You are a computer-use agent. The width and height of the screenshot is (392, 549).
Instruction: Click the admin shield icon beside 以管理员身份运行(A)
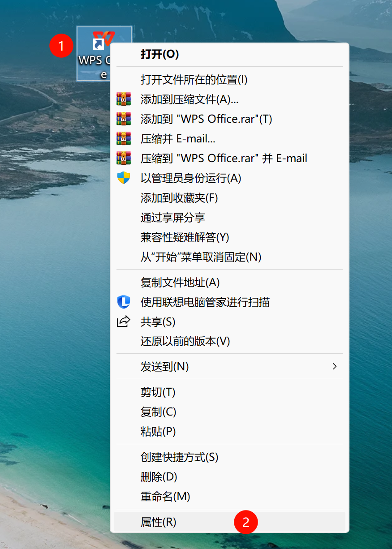(124, 178)
